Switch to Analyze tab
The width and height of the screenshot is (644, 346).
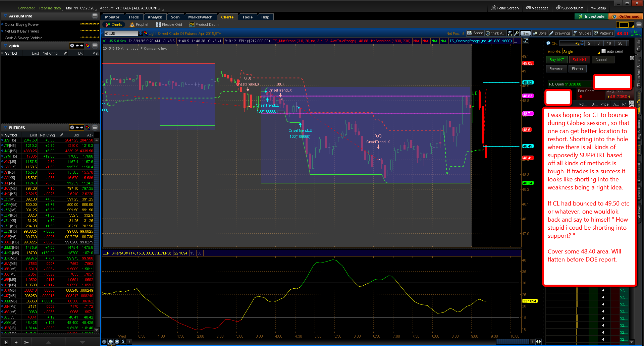[x=155, y=17]
